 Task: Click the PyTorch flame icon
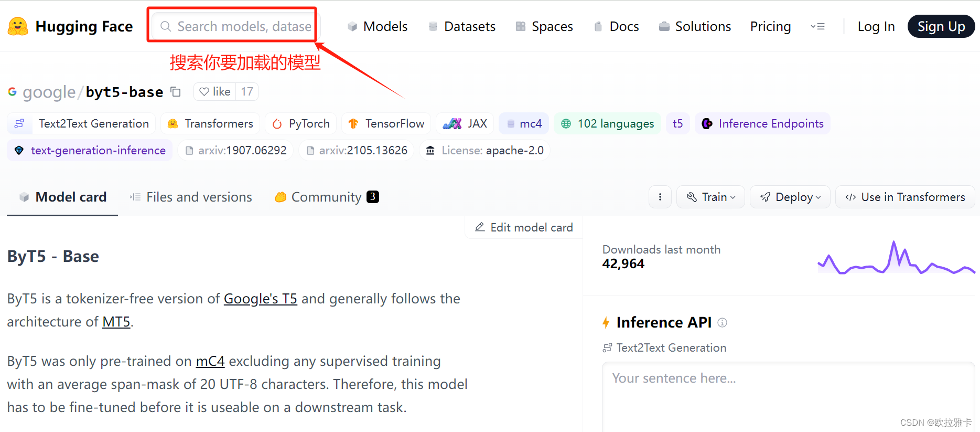(277, 124)
